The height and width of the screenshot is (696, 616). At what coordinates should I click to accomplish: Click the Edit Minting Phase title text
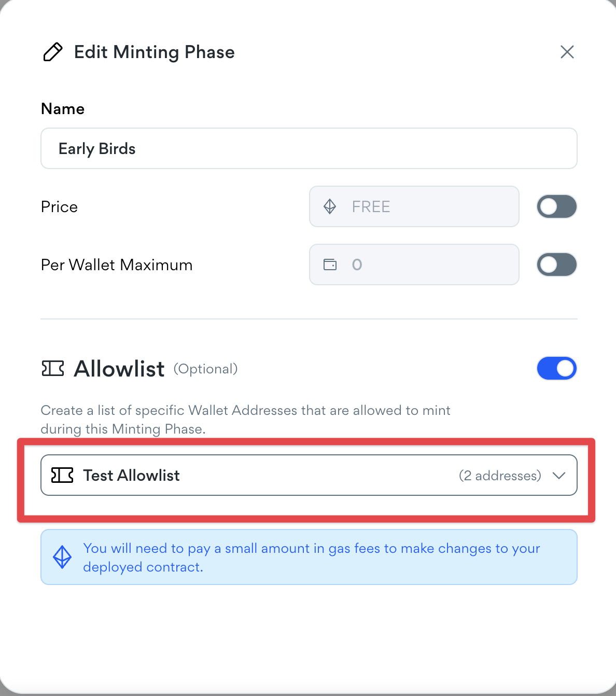pyautogui.click(x=154, y=52)
